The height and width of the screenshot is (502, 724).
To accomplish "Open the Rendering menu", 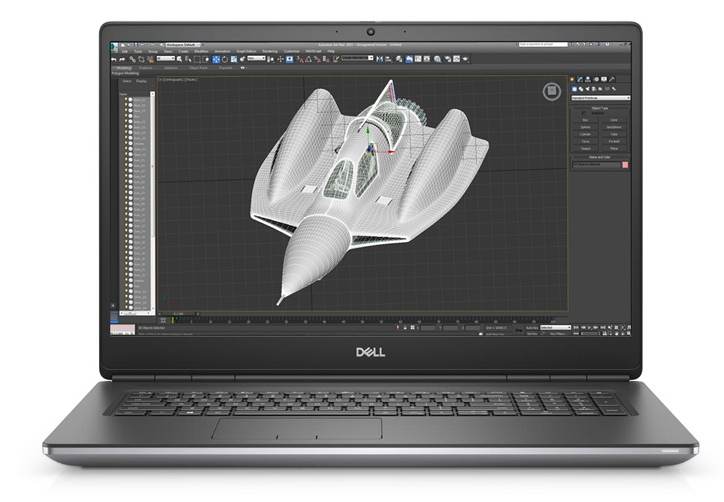I will 270,51.
